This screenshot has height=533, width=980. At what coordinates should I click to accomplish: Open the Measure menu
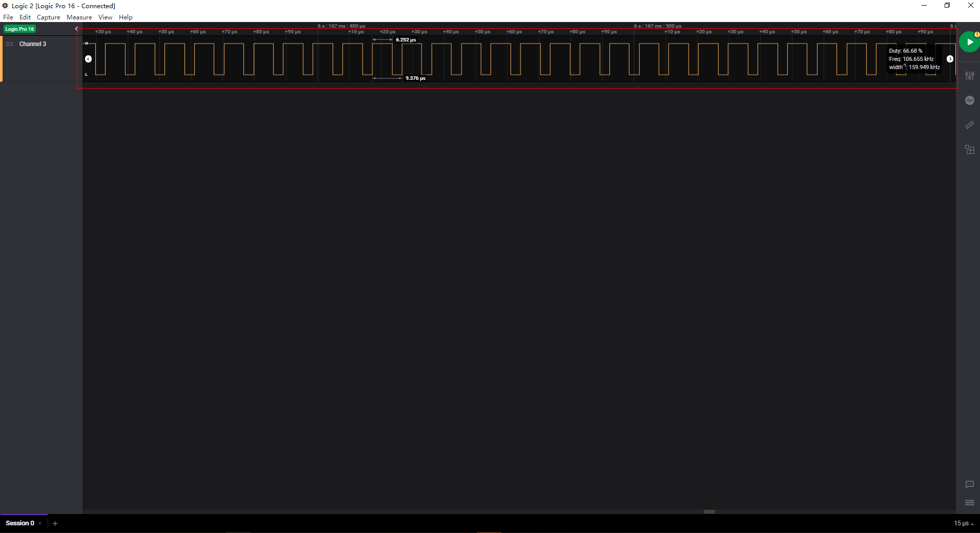79,17
